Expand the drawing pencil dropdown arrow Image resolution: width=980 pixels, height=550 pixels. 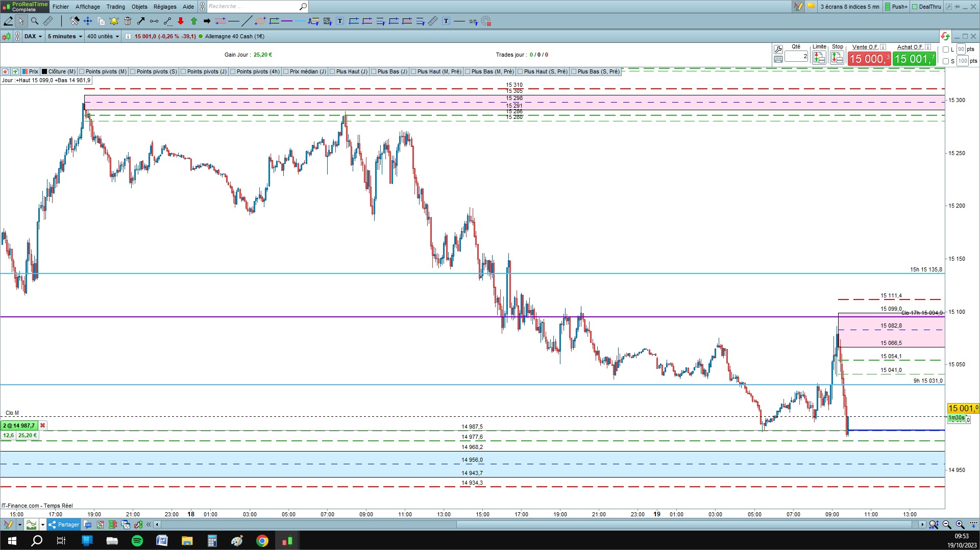tap(19, 524)
